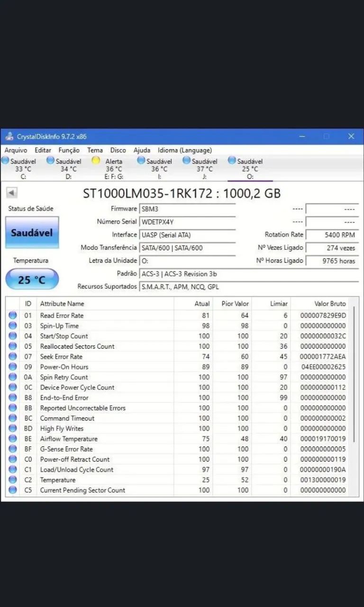Select the status orb for Reported Uncorrectable Errors
Viewport: 364px width, 607px height.
click(x=13, y=408)
